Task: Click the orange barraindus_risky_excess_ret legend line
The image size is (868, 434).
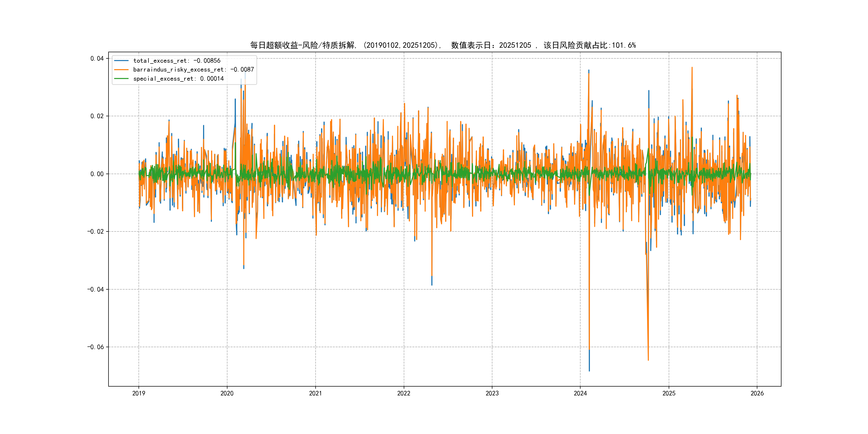Action: coord(121,70)
